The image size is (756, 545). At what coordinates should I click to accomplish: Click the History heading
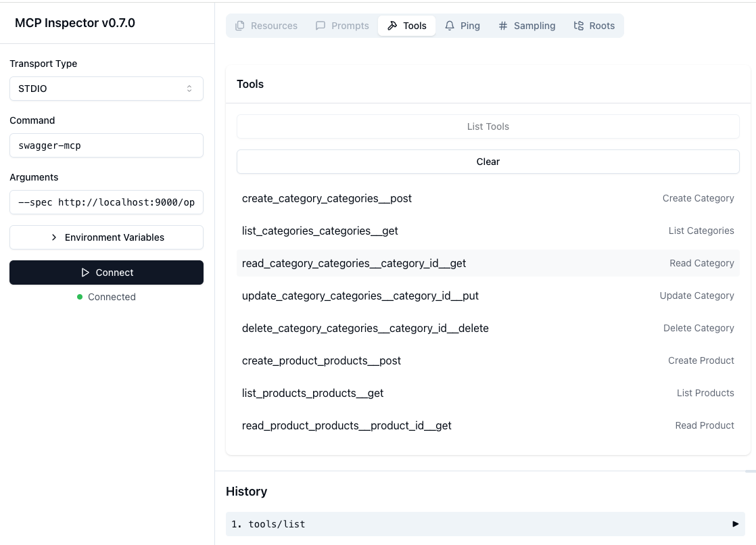[246, 492]
